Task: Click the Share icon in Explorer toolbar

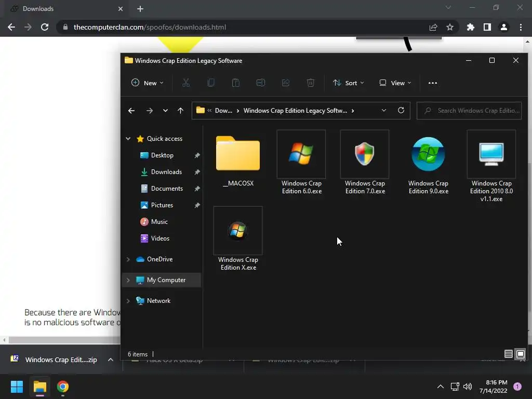Action: point(286,83)
